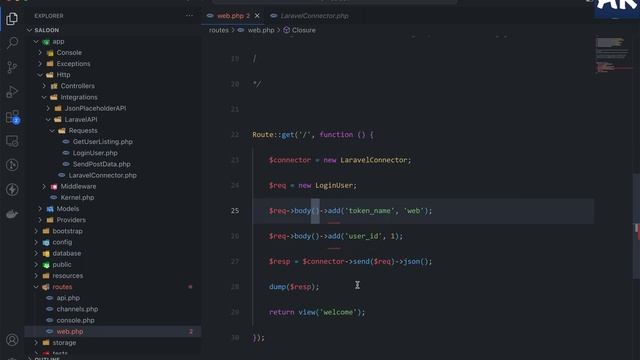
Task: Open the Source Control icon
Action: (x=12, y=67)
